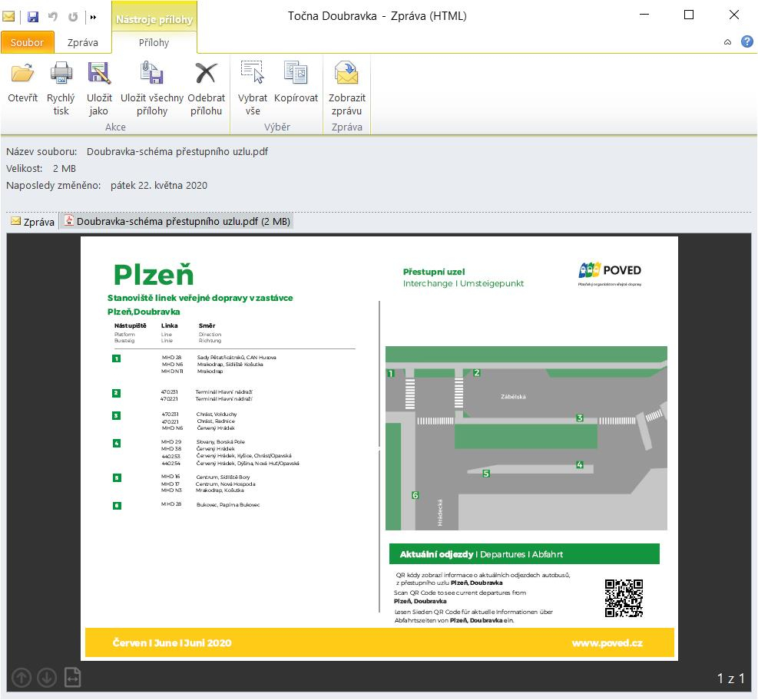Viewport: 758px width, 700px height.
Task: Click the size value '2 MB'
Action: pos(65,168)
